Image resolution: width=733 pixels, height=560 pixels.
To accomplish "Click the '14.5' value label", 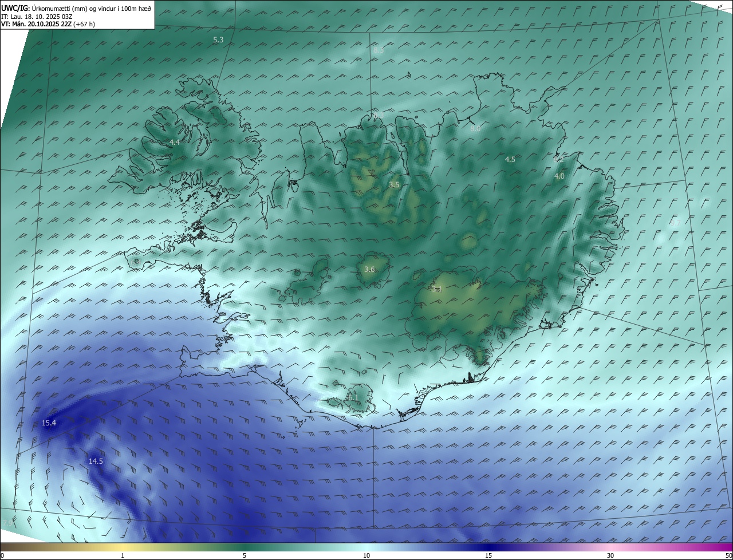I will tap(96, 461).
